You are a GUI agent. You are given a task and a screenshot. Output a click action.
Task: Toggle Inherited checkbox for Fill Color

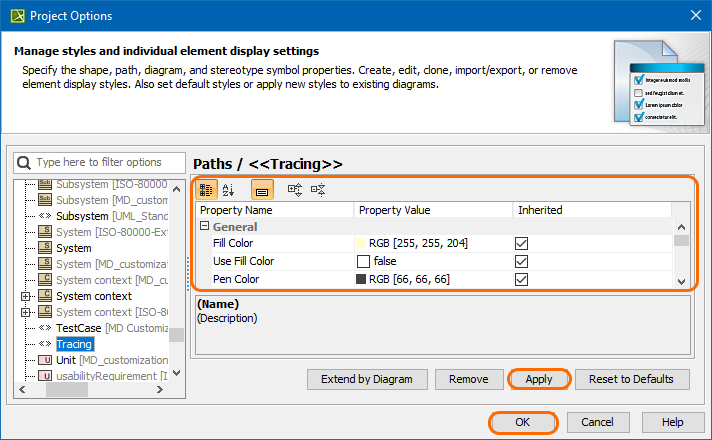[521, 243]
